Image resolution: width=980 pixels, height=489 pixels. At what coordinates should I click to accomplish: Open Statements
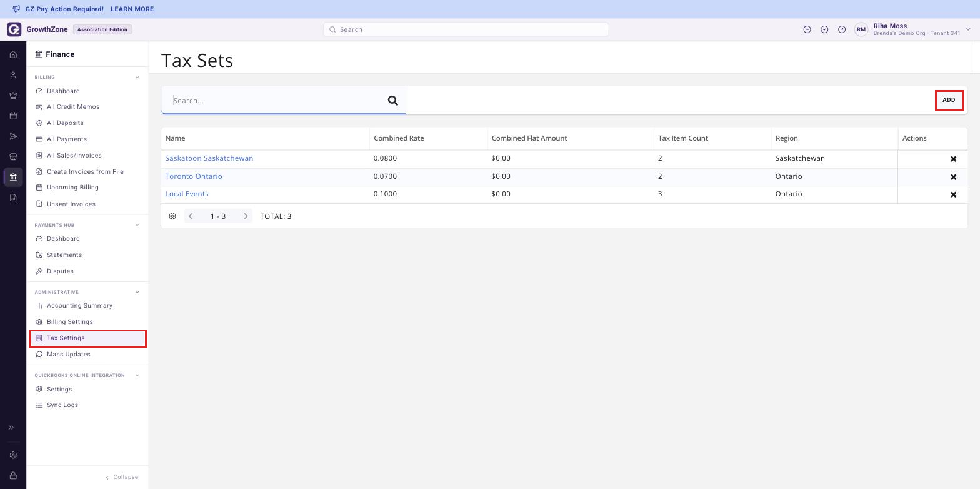[x=87, y=255]
